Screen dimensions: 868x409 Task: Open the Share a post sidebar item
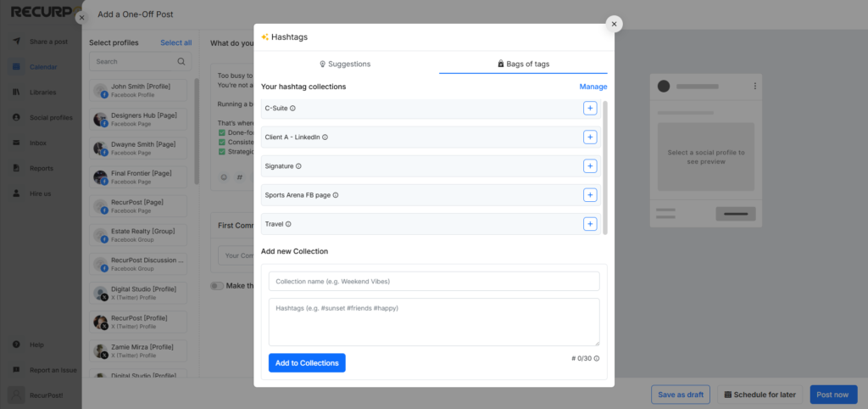coord(40,42)
